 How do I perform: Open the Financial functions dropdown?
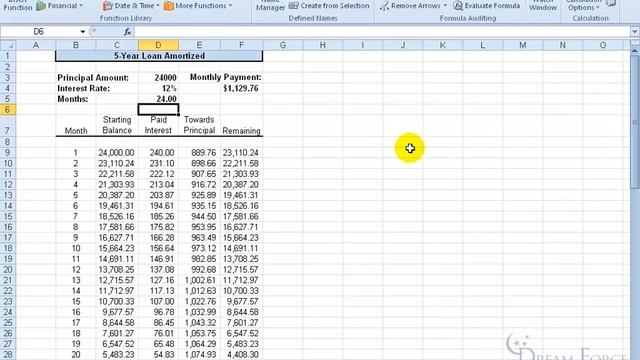pos(59,6)
